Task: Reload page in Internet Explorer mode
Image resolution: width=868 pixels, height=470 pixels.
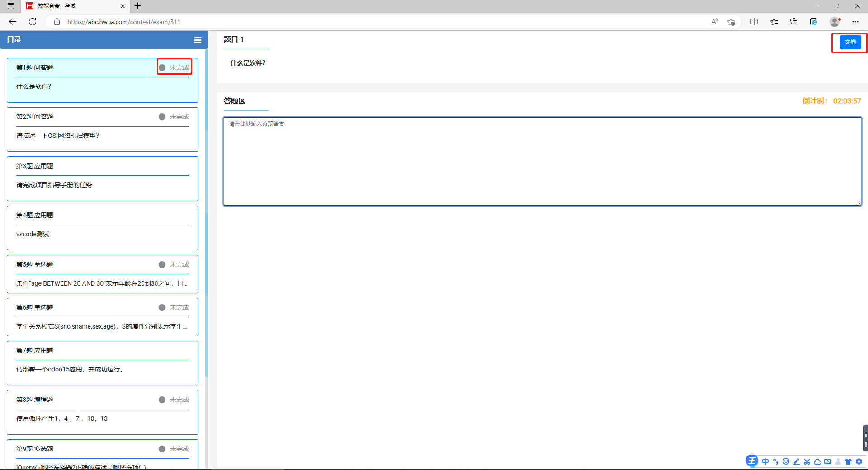Action: 814,22
